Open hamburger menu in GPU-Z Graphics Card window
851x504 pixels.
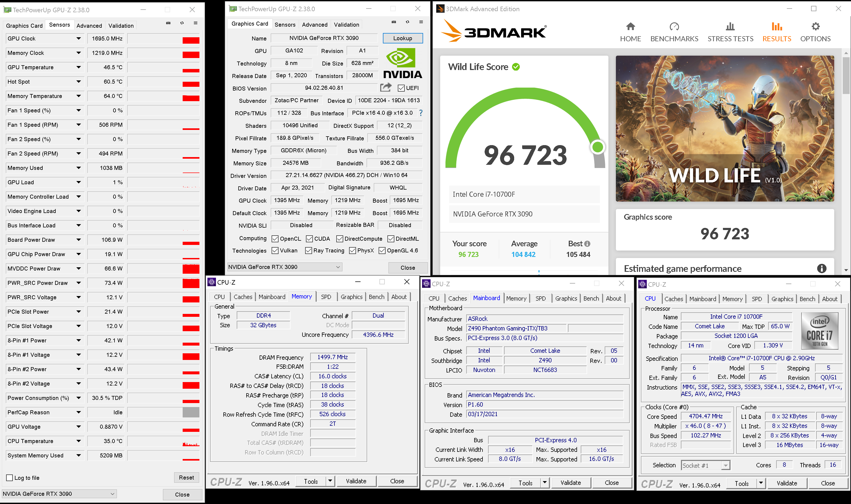coord(421,22)
